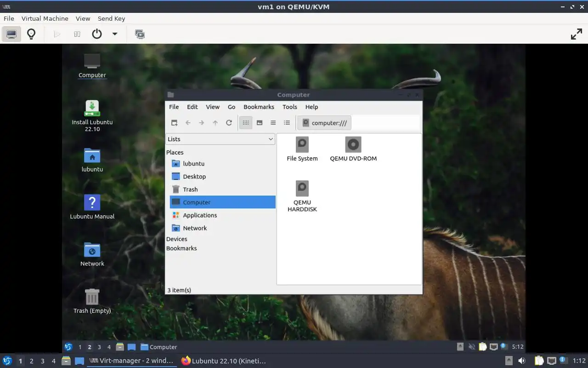Click the Computer task in guest panel

coord(159,347)
